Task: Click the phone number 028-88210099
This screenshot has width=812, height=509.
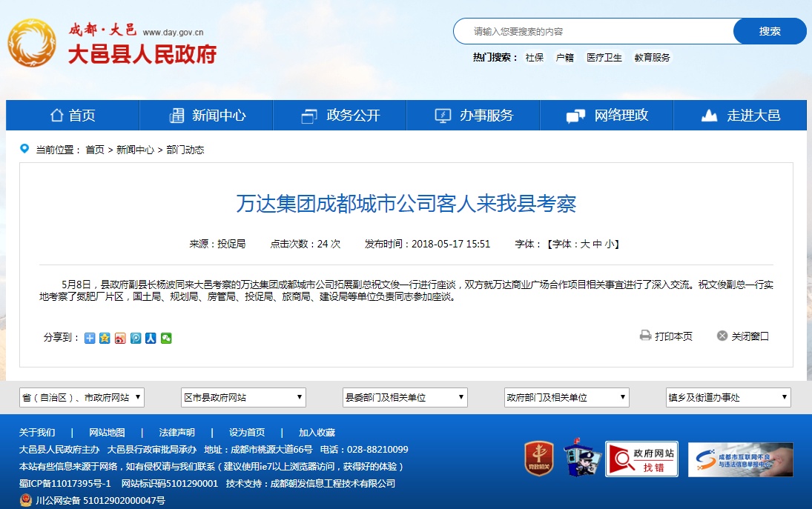Action: [x=377, y=450]
